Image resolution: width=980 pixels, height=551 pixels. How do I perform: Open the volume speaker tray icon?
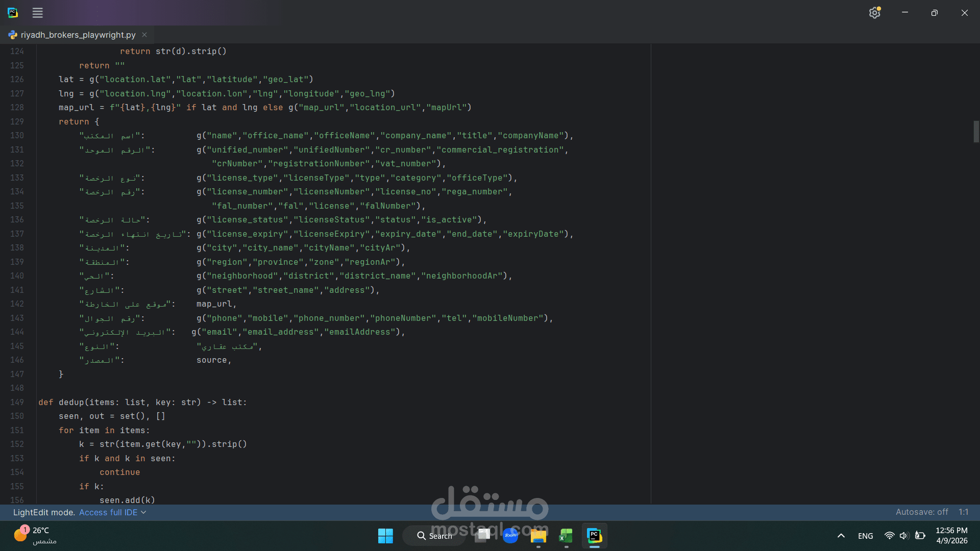tap(904, 536)
